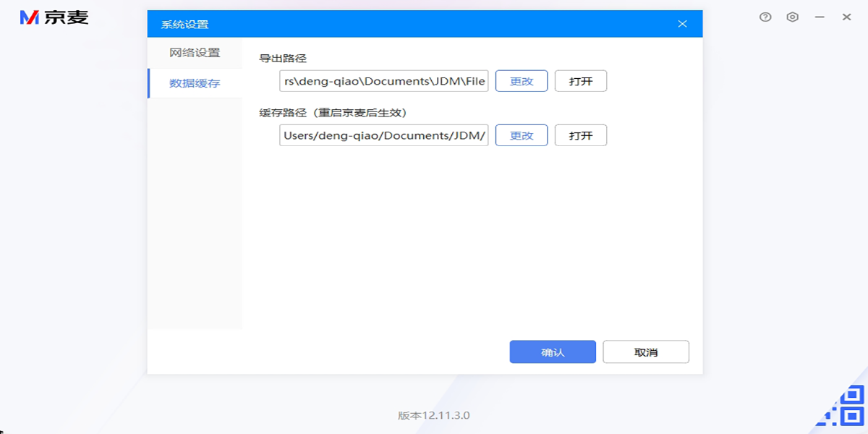Screen dimensions: 868x434
Task: Click the 系统设置 dialog title bar
Action: pos(405,24)
